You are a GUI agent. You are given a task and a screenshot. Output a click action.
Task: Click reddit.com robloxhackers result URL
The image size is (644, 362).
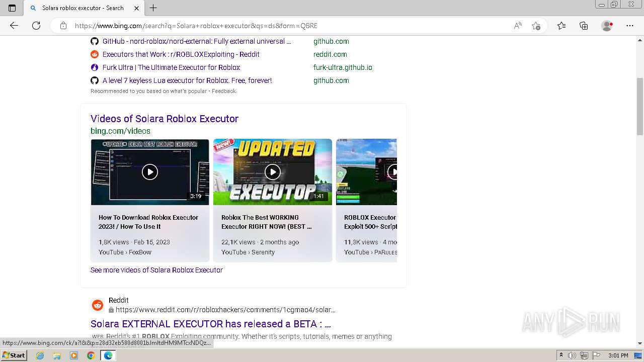click(225, 310)
